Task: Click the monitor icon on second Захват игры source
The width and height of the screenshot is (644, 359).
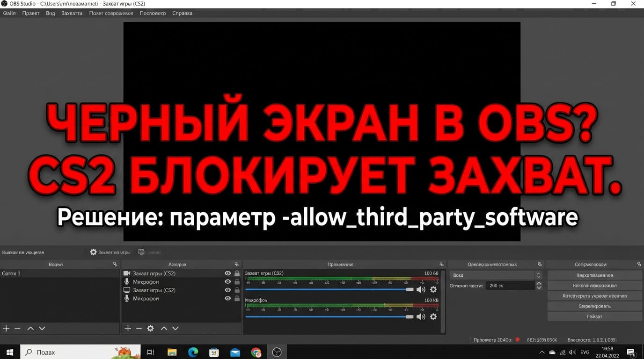Action: pos(126,290)
